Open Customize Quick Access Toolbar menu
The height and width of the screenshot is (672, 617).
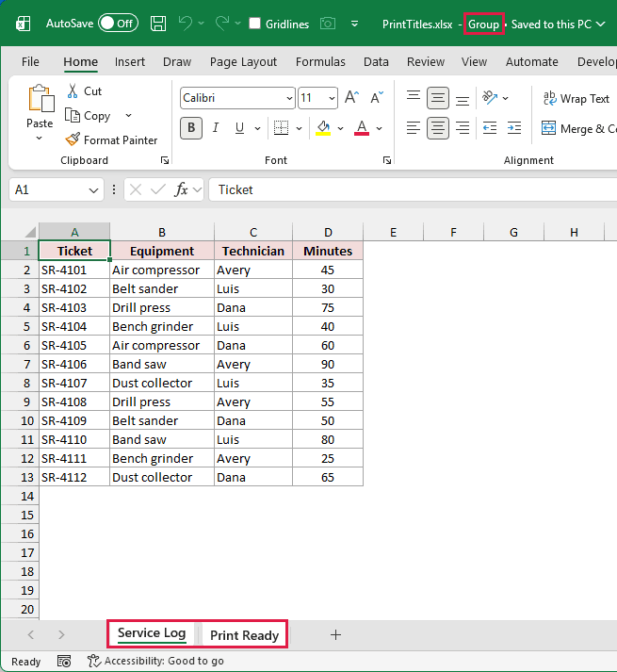[354, 24]
